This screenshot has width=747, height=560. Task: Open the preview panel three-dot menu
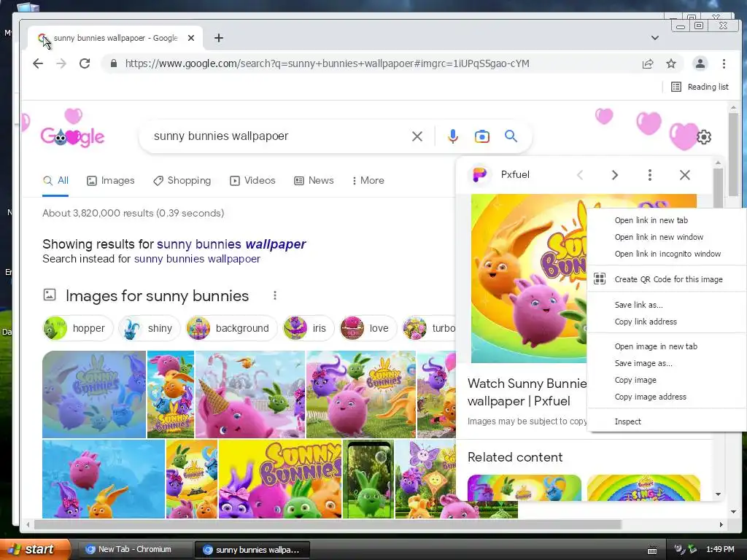pyautogui.click(x=649, y=175)
